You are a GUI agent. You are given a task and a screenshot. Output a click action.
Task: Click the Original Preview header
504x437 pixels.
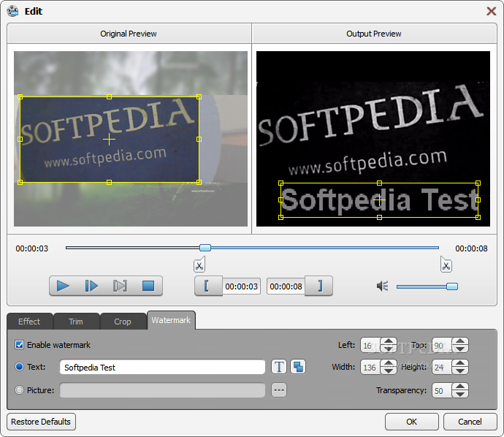tap(129, 34)
